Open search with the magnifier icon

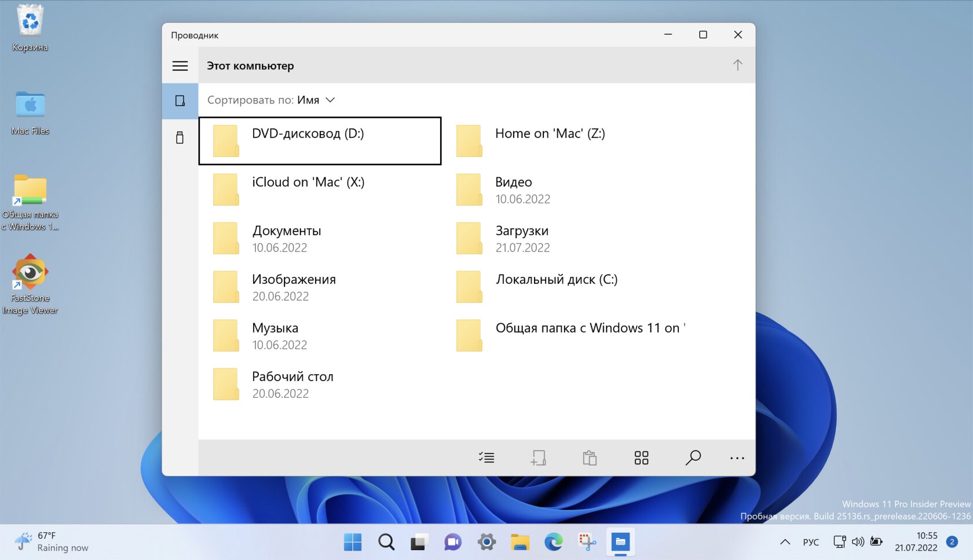tap(693, 458)
